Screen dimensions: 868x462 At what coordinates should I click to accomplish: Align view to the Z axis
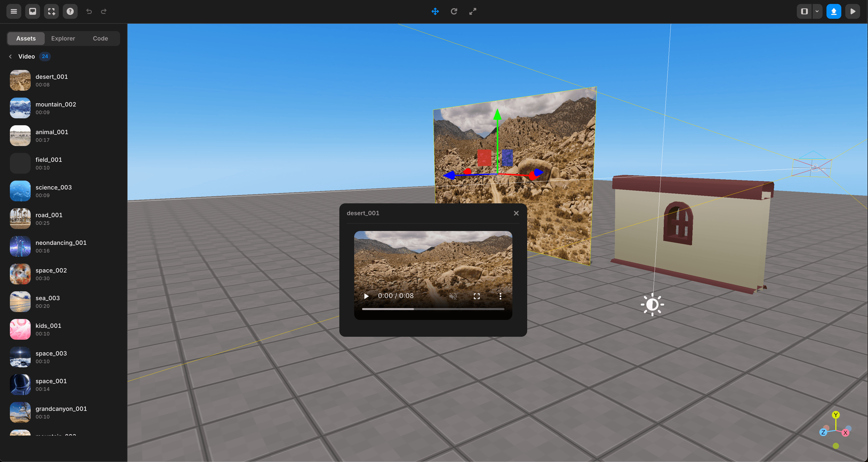coord(823,432)
